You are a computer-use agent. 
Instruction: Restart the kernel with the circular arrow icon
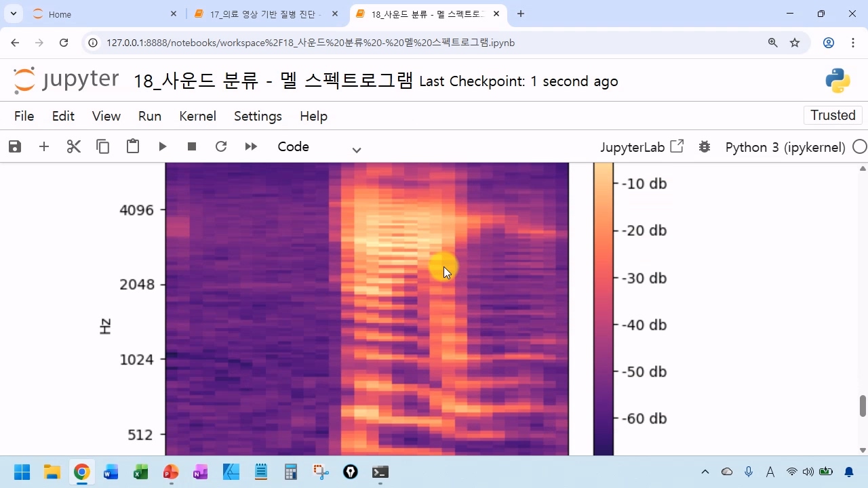tap(221, 146)
